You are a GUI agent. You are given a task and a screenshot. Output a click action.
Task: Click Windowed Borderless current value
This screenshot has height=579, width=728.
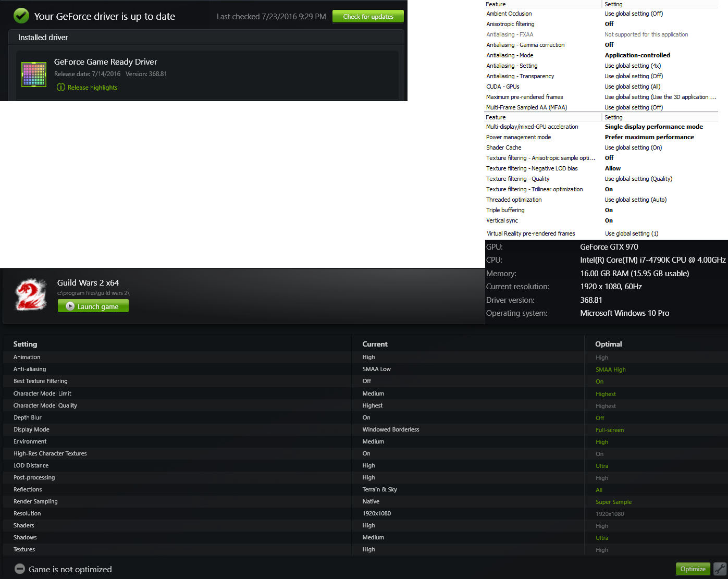pos(390,429)
